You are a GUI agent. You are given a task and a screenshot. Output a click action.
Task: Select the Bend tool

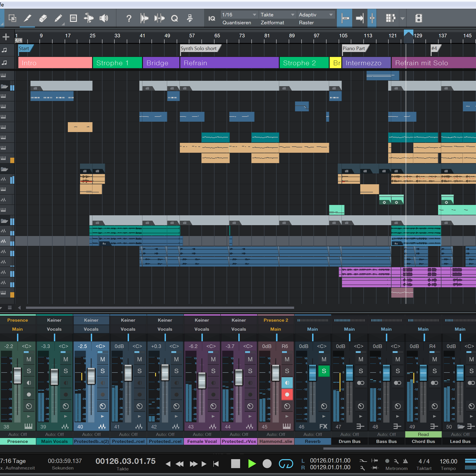click(x=88, y=18)
